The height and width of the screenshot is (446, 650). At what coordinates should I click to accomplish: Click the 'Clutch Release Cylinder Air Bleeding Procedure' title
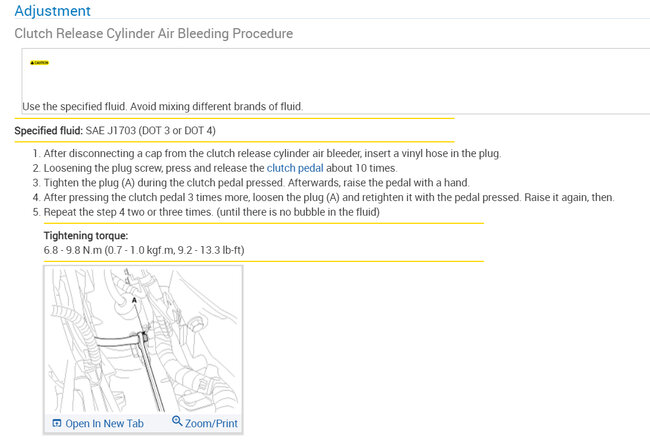pos(153,34)
